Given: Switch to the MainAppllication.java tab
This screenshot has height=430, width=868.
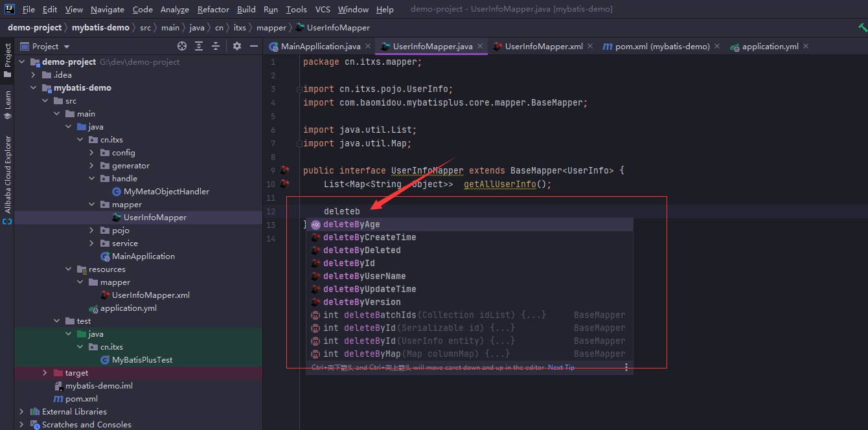Looking at the screenshot, I should [x=321, y=46].
